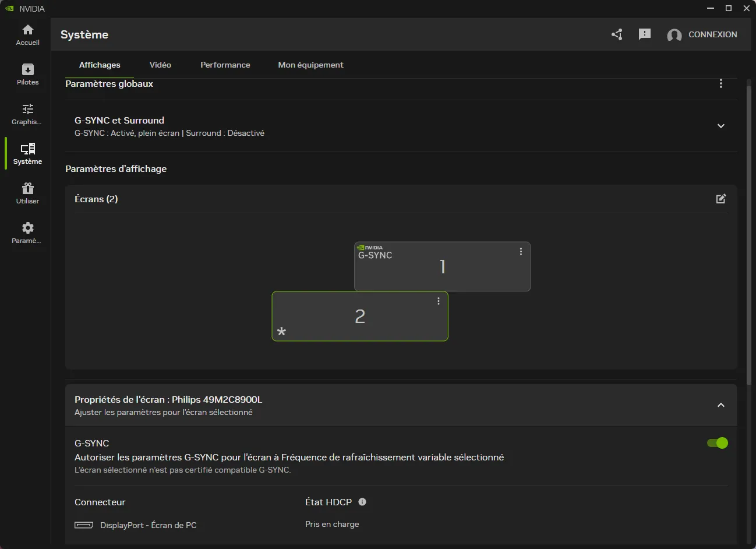This screenshot has height=549, width=756.
Task: Open the three-dot menu on display 1
Action: pos(521,251)
